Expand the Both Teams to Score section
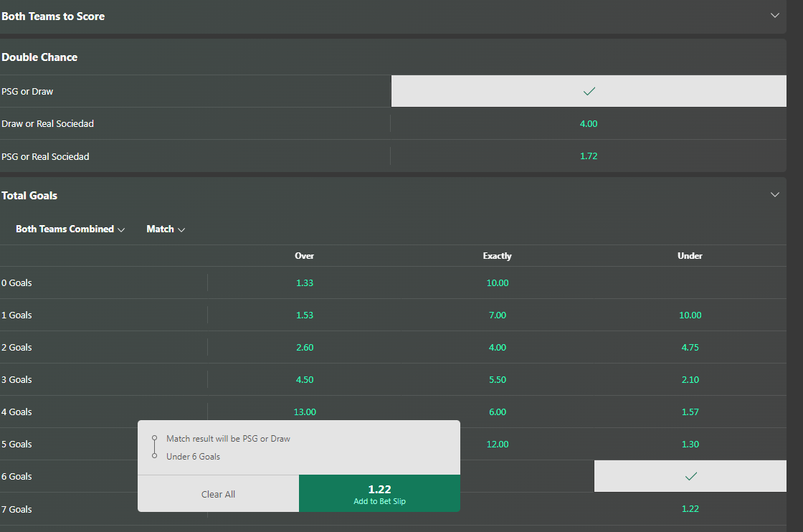Screen dimensions: 803x532 point(774,16)
